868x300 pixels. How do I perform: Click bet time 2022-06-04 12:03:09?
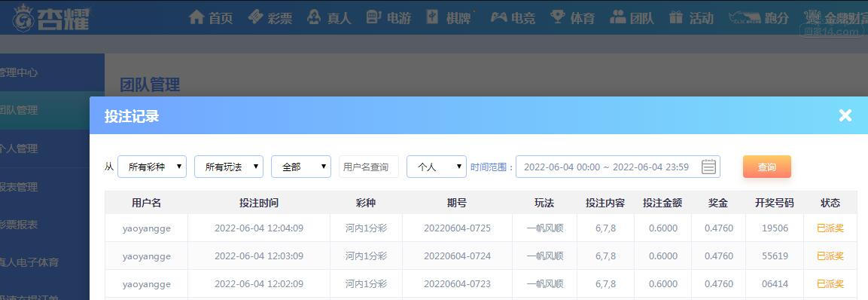259,256
